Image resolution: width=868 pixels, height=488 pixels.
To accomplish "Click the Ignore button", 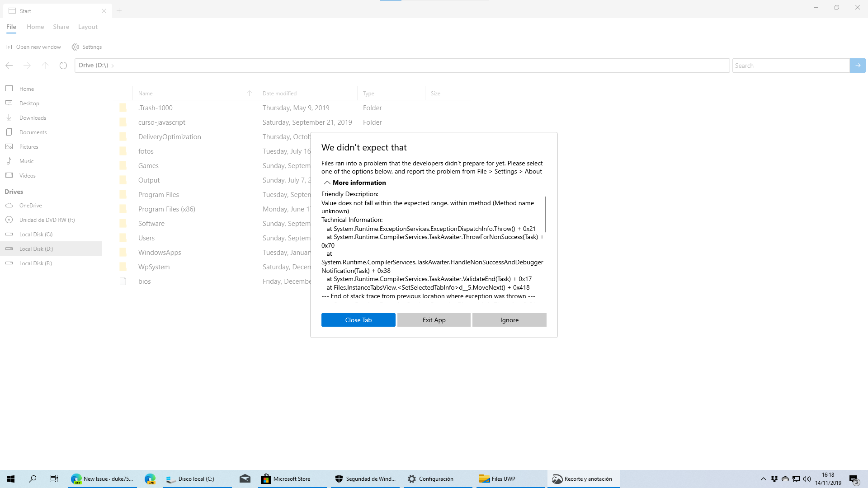I will click(509, 319).
